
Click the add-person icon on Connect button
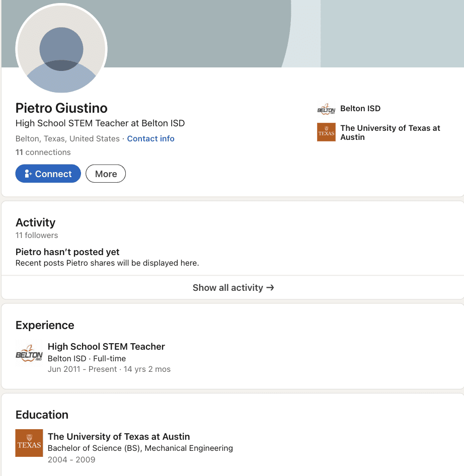click(28, 174)
